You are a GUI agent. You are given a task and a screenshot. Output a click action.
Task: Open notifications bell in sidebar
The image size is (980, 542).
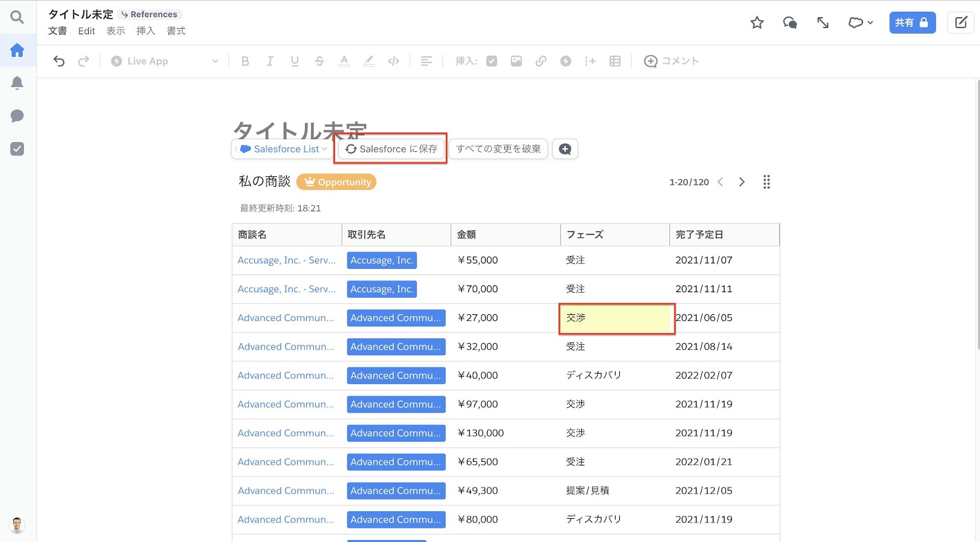tap(17, 83)
